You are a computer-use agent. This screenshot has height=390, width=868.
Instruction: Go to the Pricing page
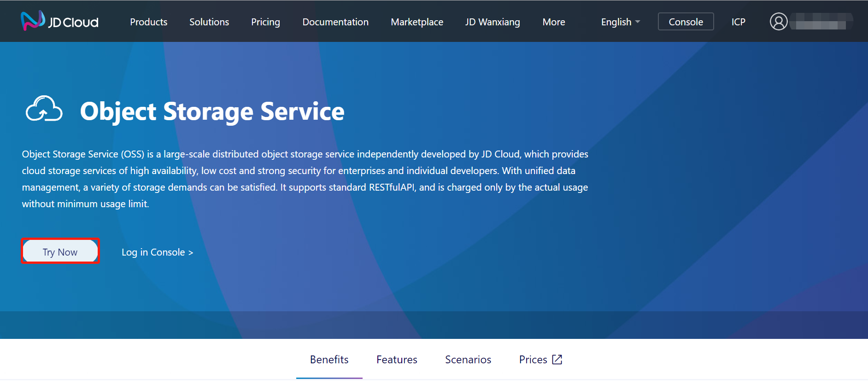point(265,22)
